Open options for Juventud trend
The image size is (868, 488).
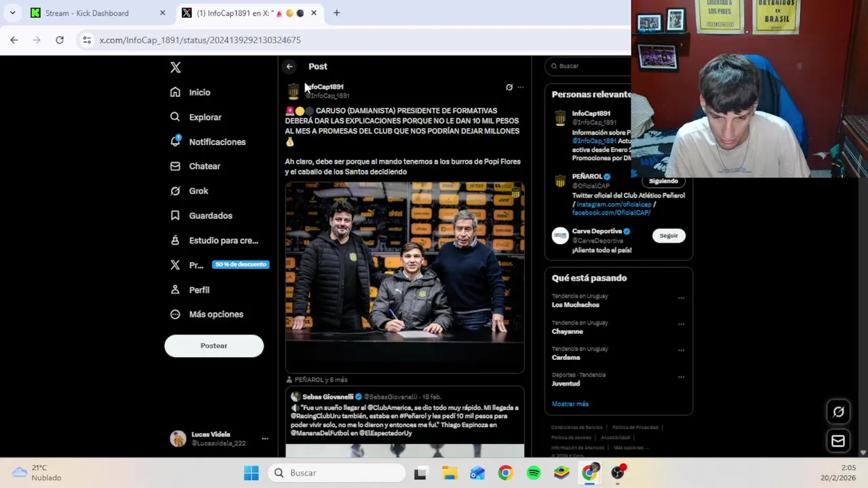point(682,377)
